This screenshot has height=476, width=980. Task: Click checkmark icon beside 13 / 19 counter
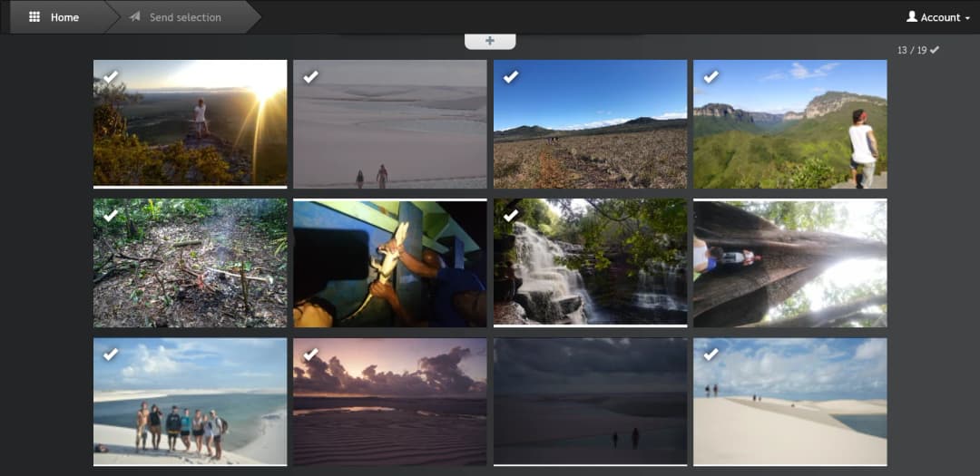[935, 50]
